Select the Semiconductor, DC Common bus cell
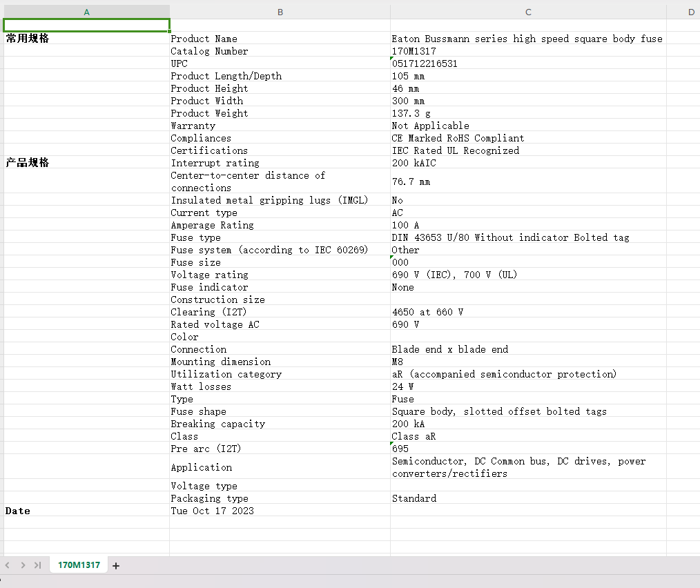The width and height of the screenshot is (700, 588). (x=528, y=467)
